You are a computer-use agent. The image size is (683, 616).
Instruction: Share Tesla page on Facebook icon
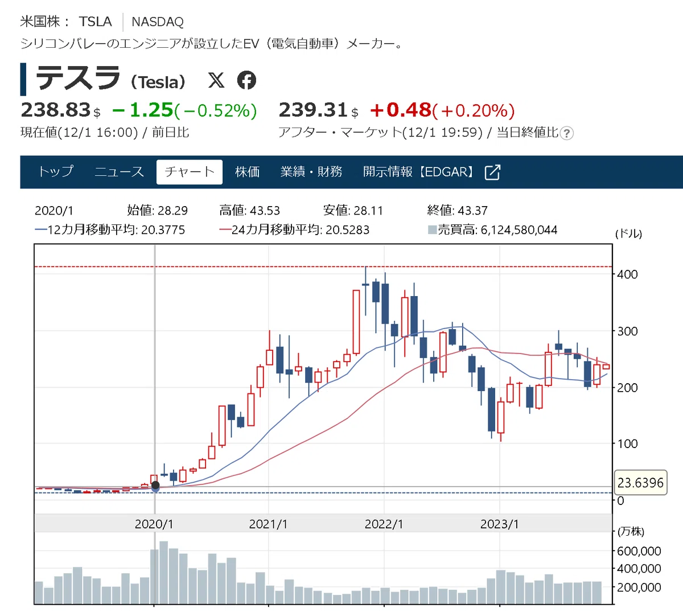[246, 80]
